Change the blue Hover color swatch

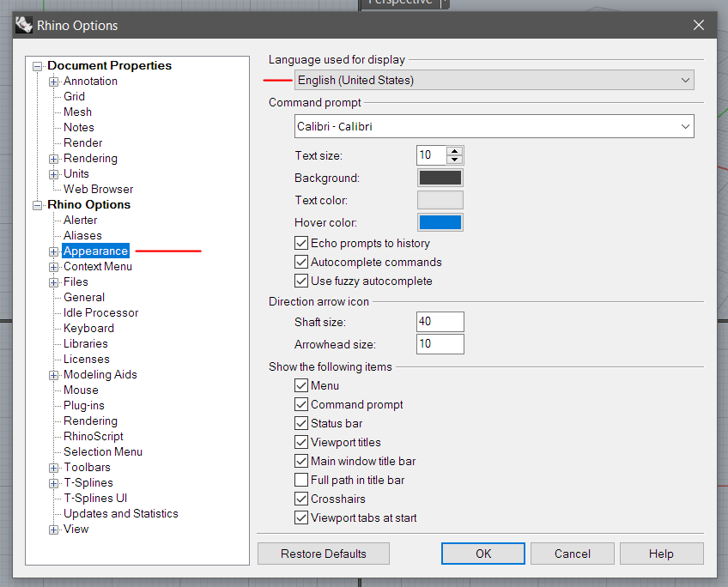(x=440, y=222)
